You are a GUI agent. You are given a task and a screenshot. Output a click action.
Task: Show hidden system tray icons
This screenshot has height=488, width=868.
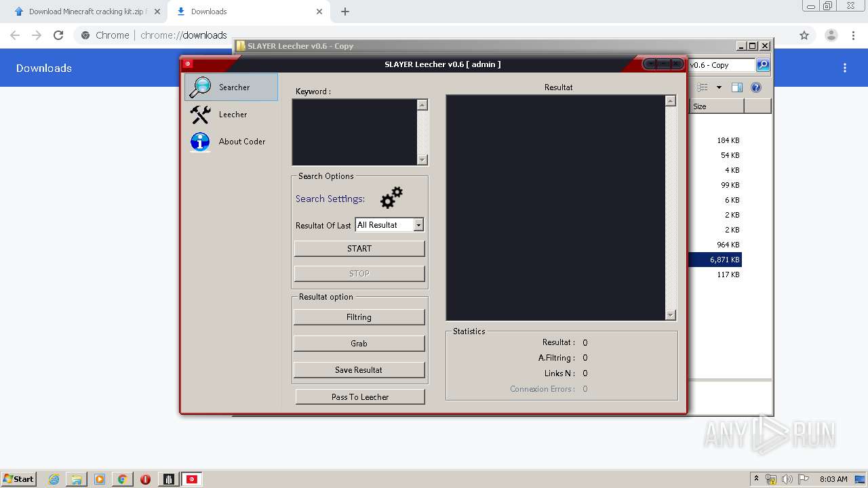tap(756, 479)
